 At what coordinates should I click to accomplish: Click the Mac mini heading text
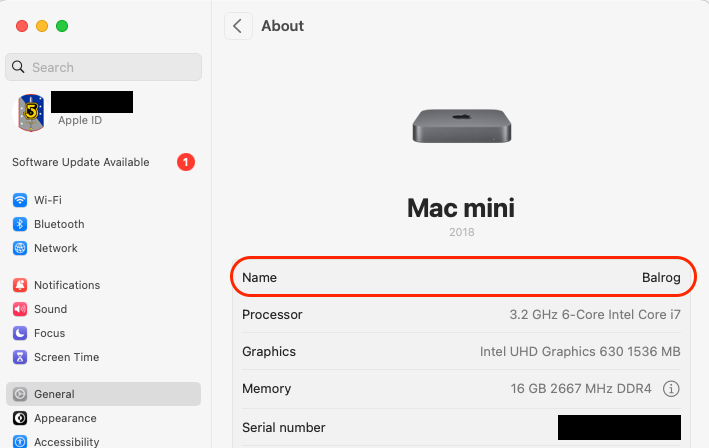[x=461, y=207]
